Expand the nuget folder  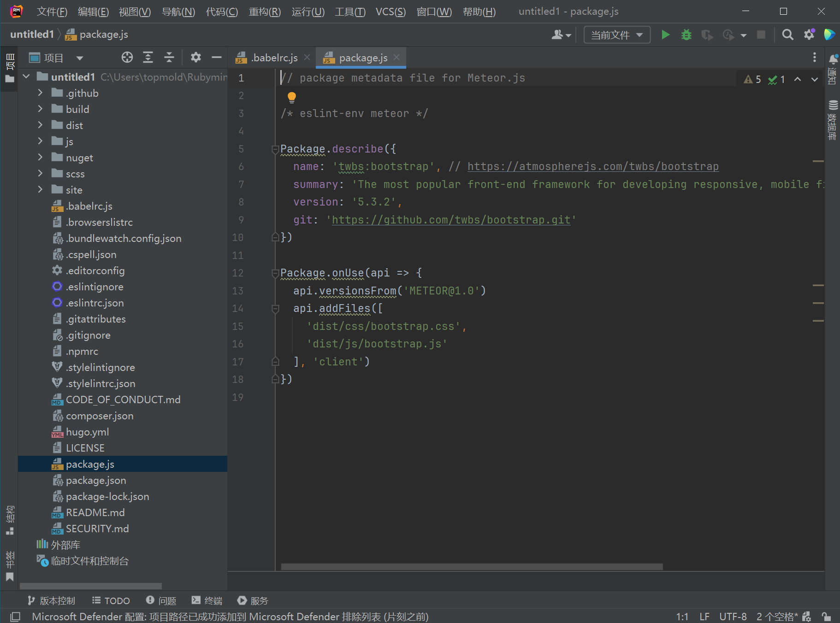point(40,157)
